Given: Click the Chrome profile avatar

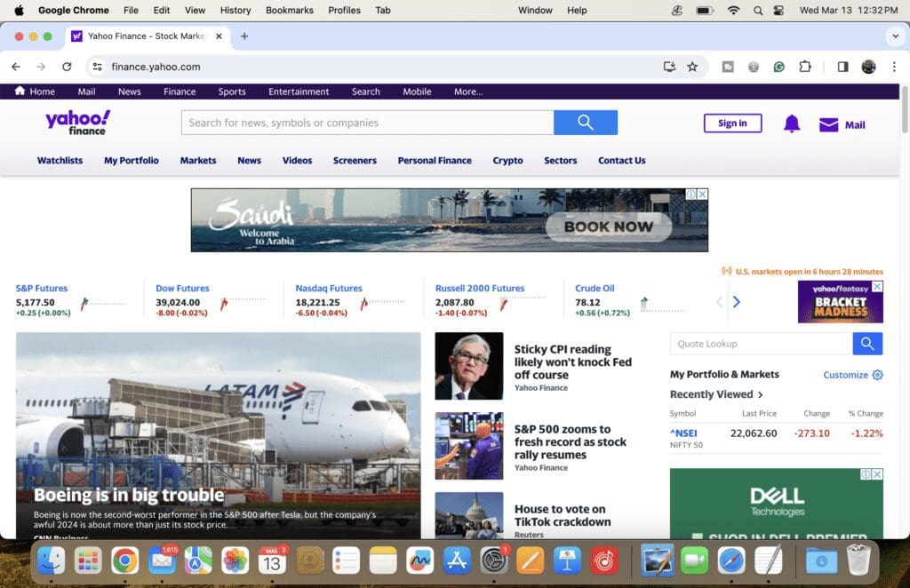Looking at the screenshot, I should point(868,67).
